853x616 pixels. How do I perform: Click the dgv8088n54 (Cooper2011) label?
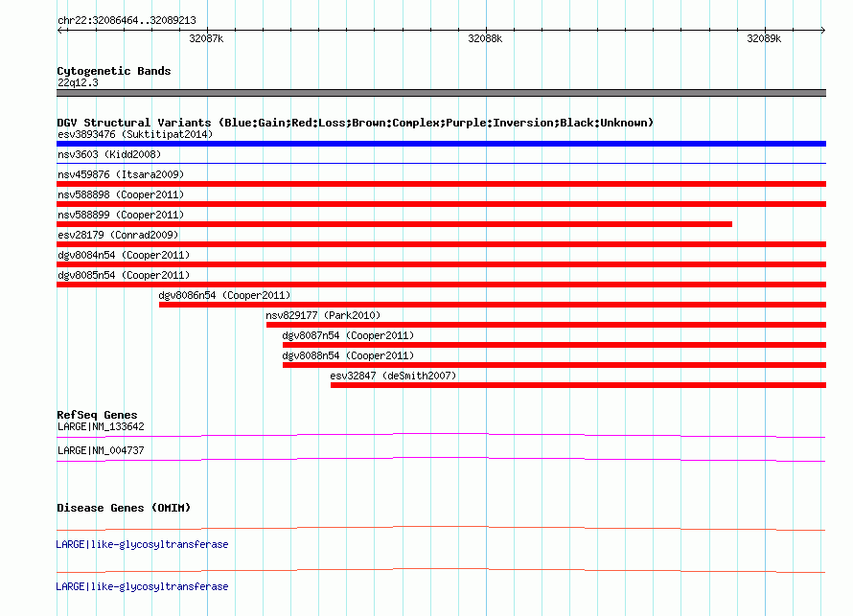(348, 355)
